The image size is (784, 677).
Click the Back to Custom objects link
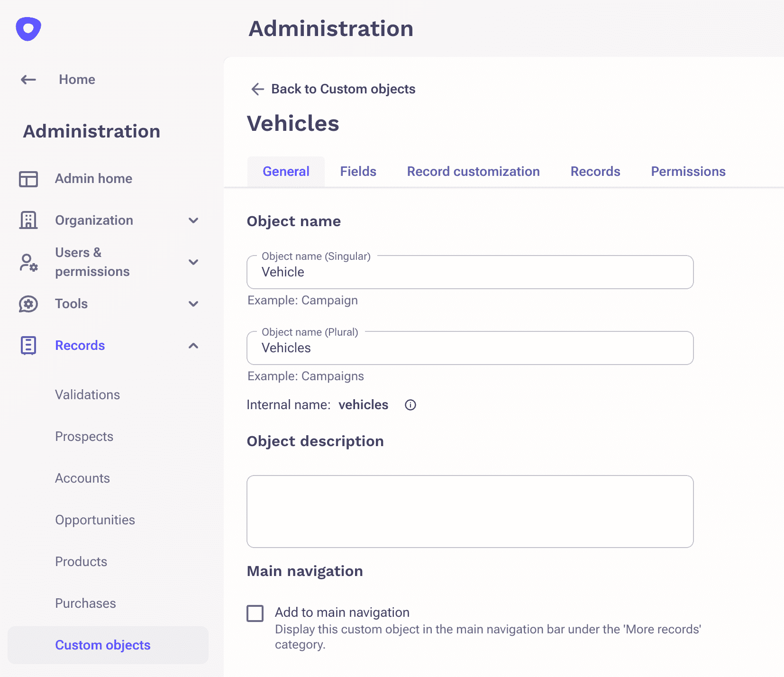click(x=343, y=89)
